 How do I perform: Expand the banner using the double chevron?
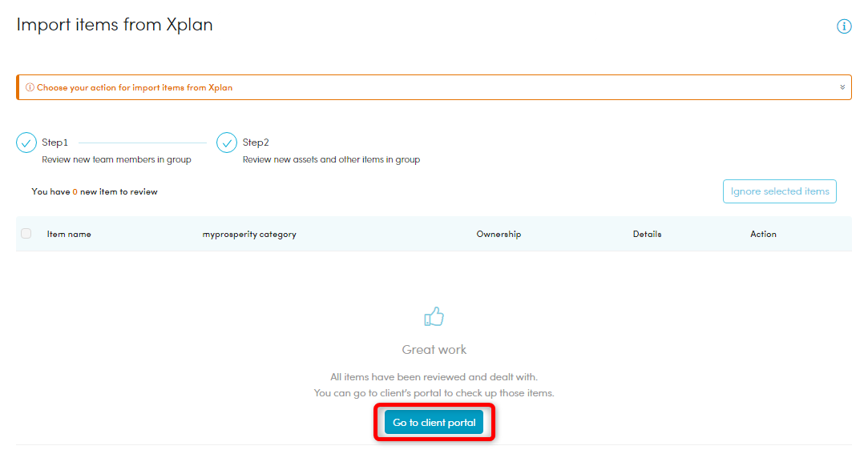[842, 87]
